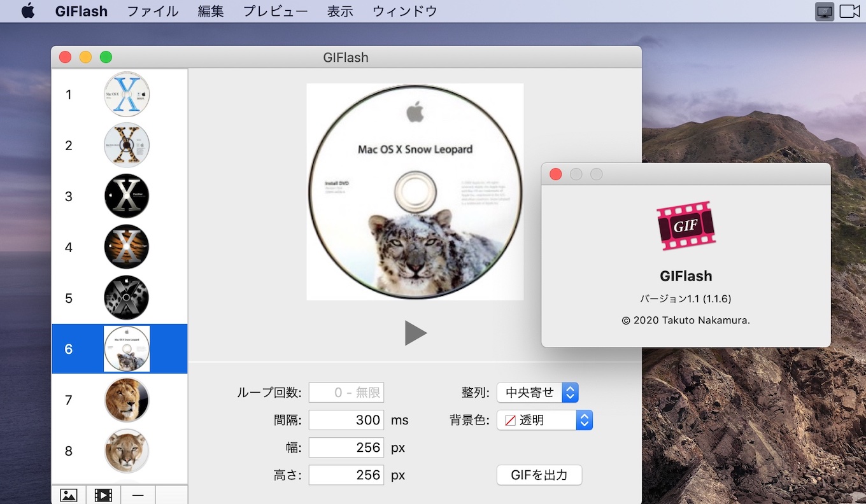Open the 整列 alignment dropdown 中央寄せ
866x504 pixels.
537,393
